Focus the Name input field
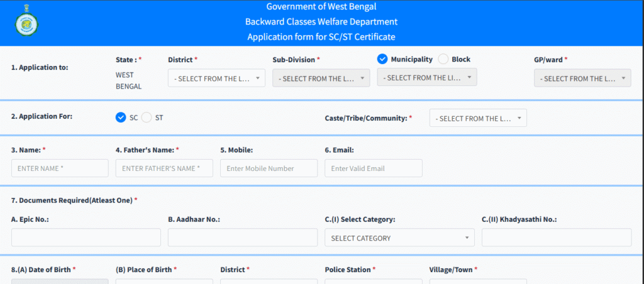The width and height of the screenshot is (644, 284). pyautogui.click(x=60, y=168)
